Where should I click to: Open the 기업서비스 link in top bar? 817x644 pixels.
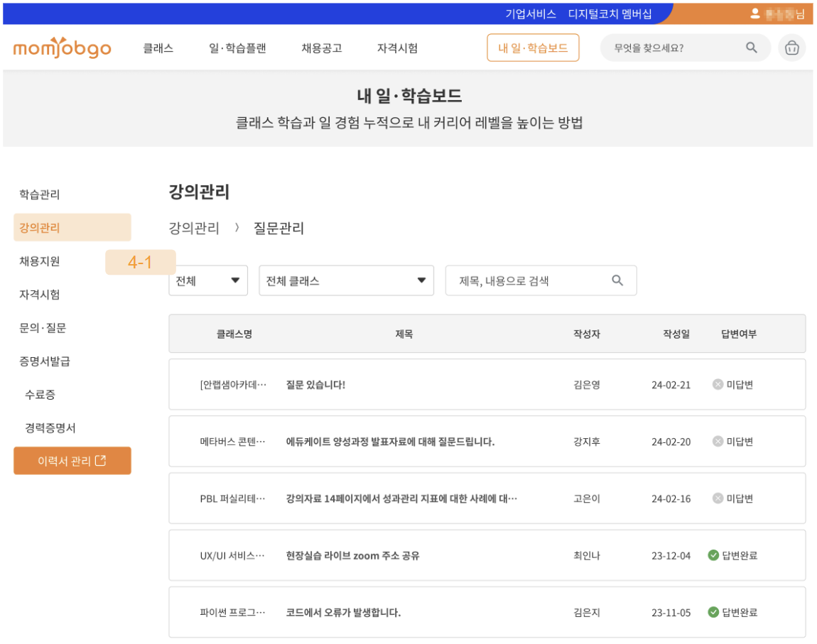point(530,13)
